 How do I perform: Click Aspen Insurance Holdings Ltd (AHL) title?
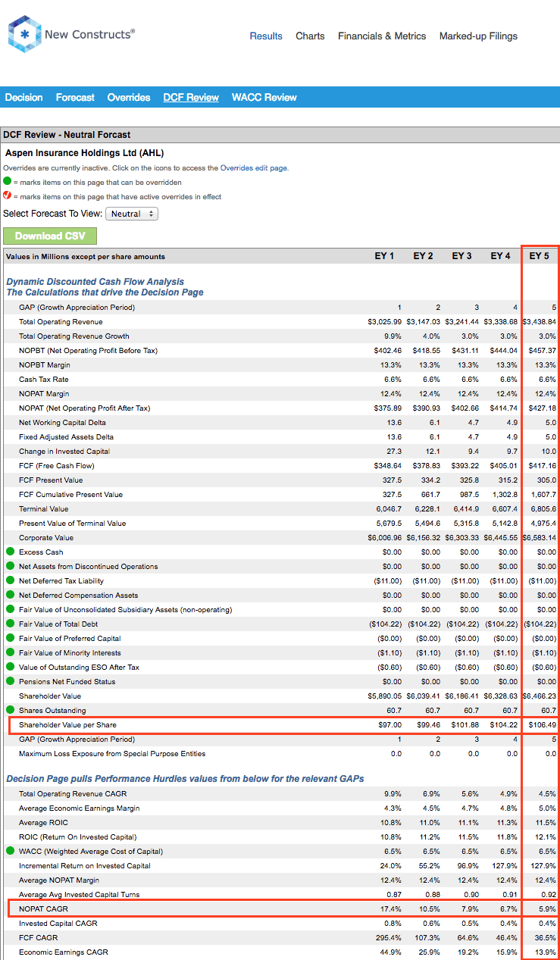coord(84,153)
